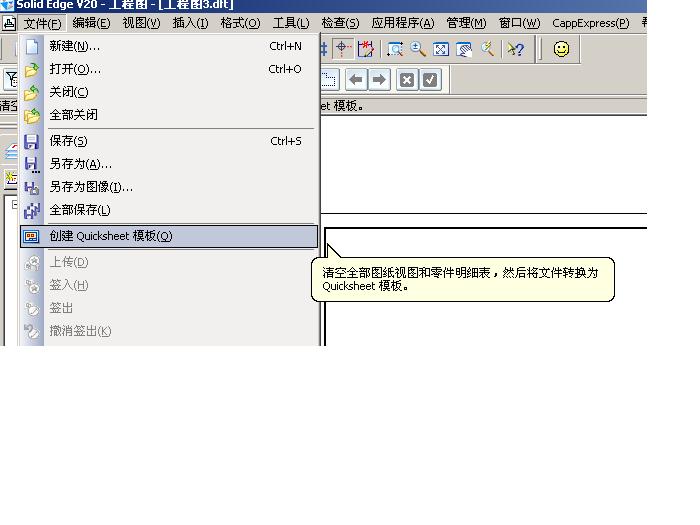700x525 pixels.
Task: Choose 关闭(C) in the File menu
Action: point(170,92)
